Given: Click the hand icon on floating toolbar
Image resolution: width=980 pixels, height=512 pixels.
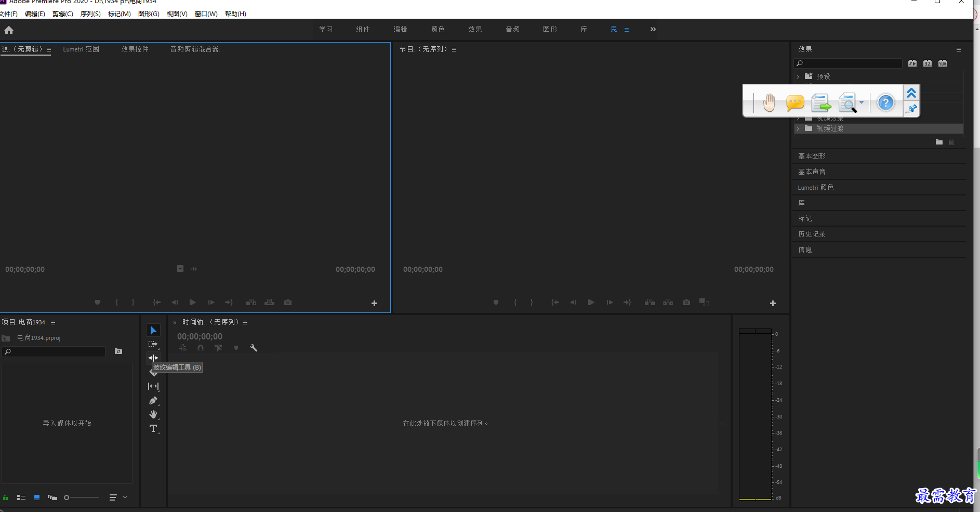Looking at the screenshot, I should pyautogui.click(x=769, y=102).
